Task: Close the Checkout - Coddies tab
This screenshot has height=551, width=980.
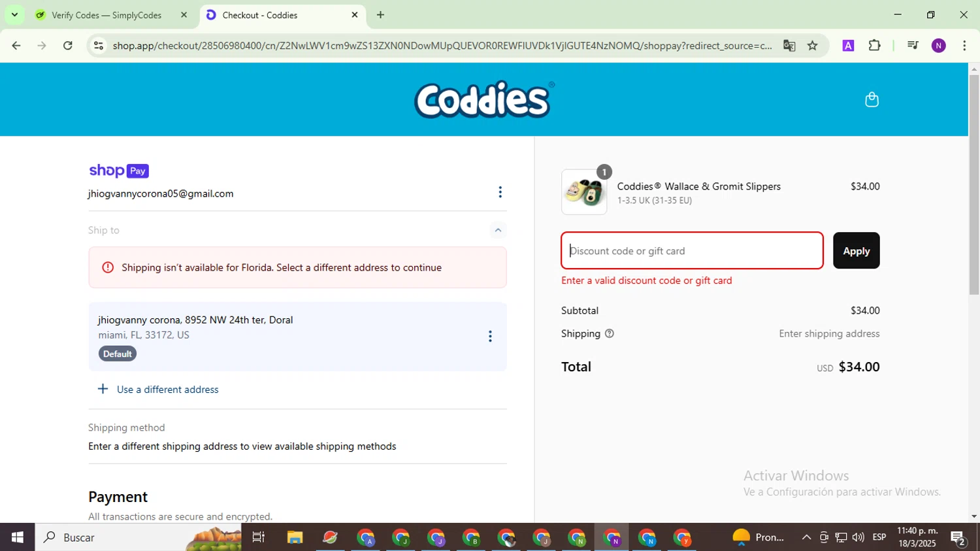Action: pos(355,14)
